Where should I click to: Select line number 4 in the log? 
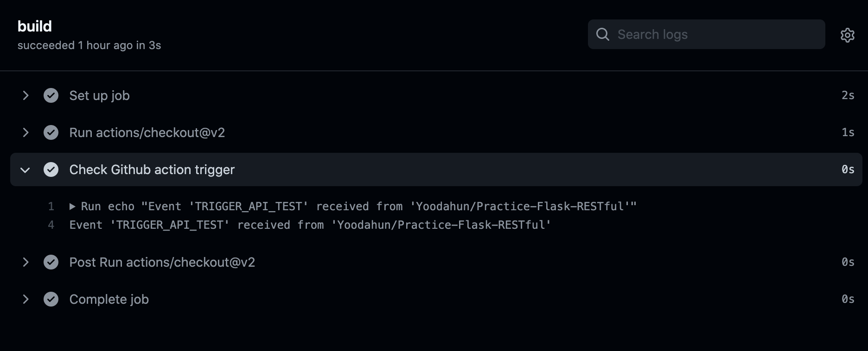pyautogui.click(x=51, y=225)
